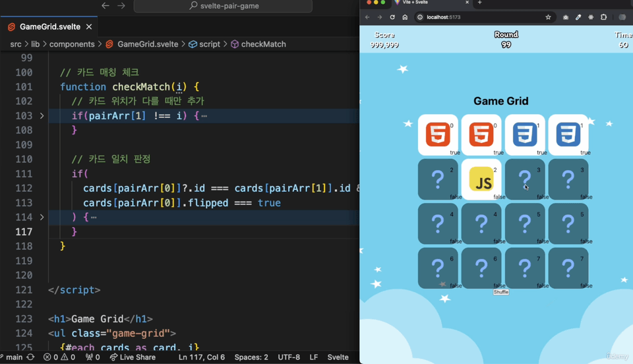The width and height of the screenshot is (633, 364).
Task: Click the first CSS3 card
Action: pos(525,135)
